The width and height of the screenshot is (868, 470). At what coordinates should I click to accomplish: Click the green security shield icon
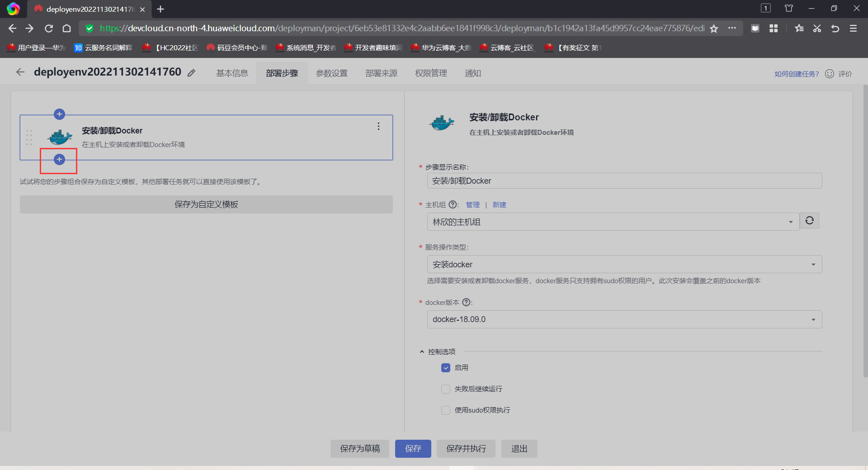coord(90,28)
